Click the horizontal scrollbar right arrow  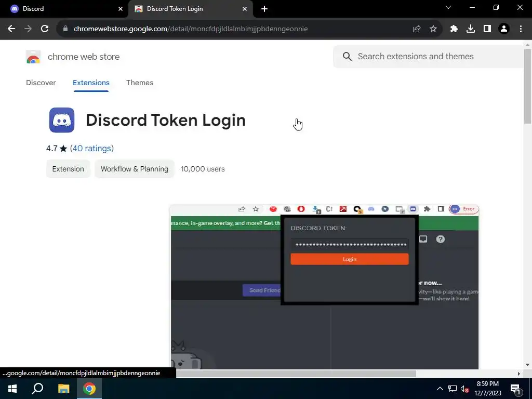pos(518,374)
